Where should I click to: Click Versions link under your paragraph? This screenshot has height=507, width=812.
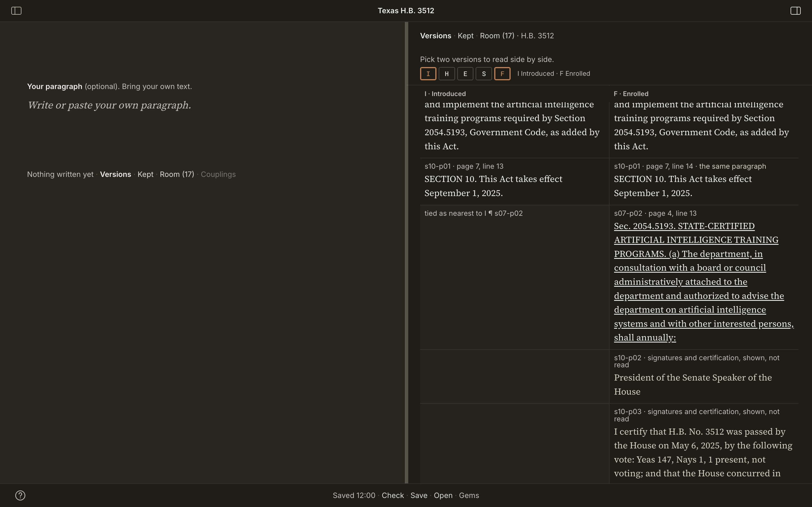pos(115,174)
